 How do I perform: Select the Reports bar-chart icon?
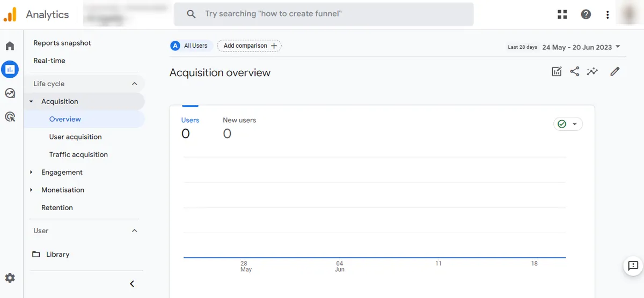point(10,69)
